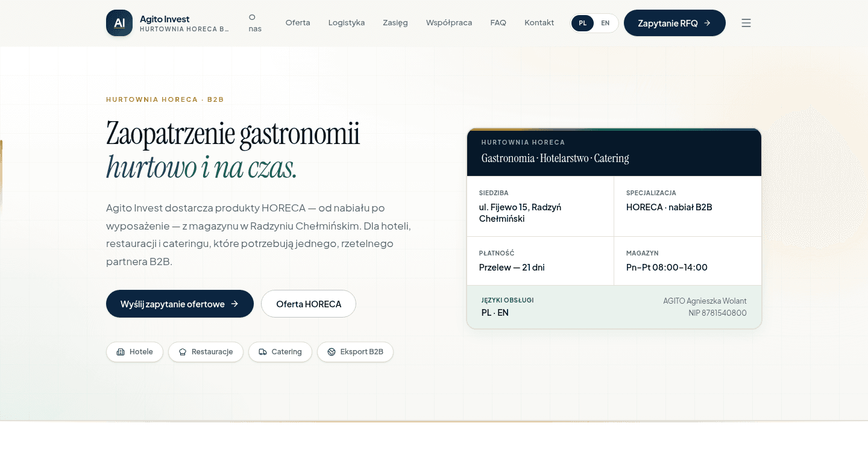Click the Pn–Pt 08:00–14:00 hours

(x=667, y=268)
